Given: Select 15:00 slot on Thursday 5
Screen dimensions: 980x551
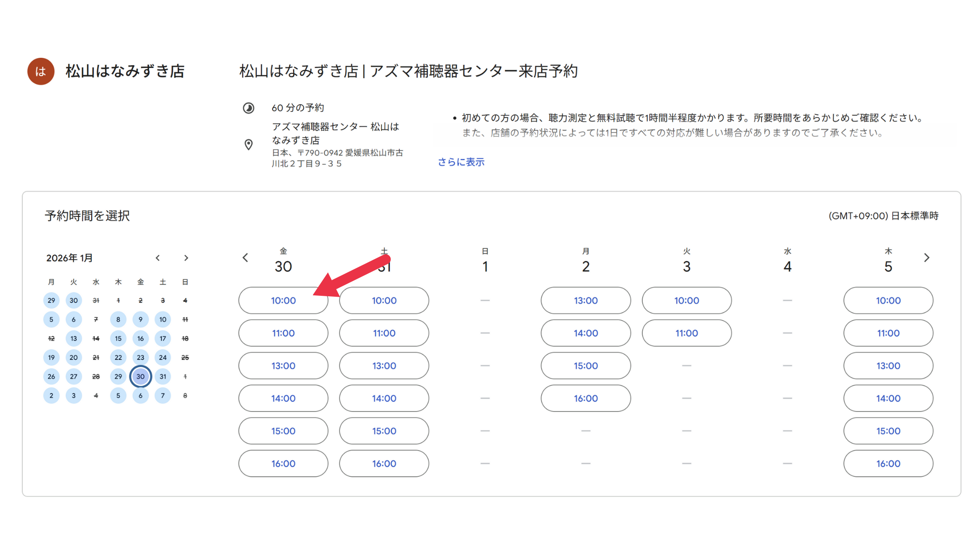Looking at the screenshot, I should pyautogui.click(x=888, y=431).
